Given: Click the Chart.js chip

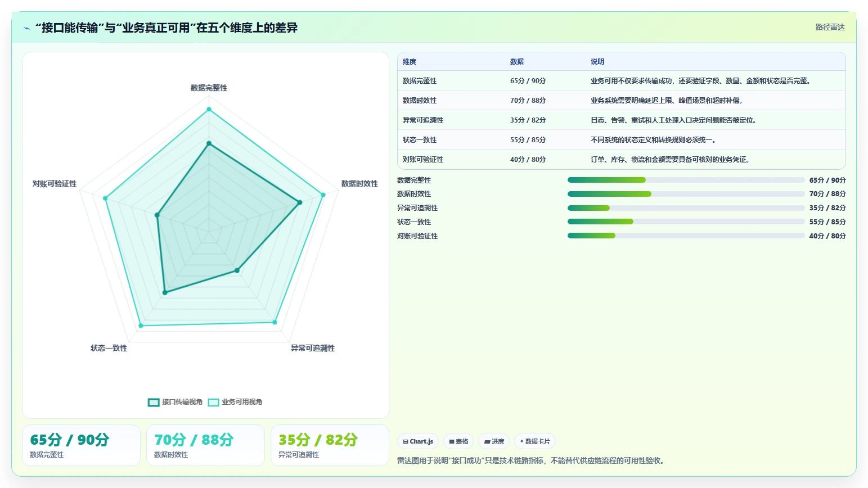Looking at the screenshot, I should [418, 441].
